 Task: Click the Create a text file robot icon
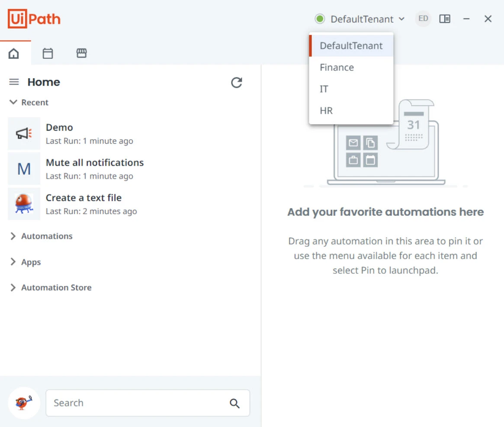click(x=24, y=204)
